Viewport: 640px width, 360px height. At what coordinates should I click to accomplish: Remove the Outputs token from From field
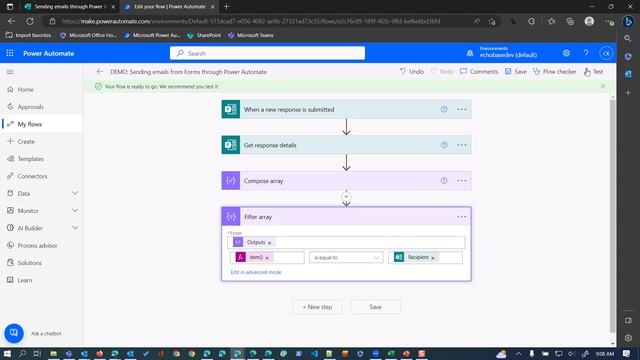pyautogui.click(x=269, y=243)
